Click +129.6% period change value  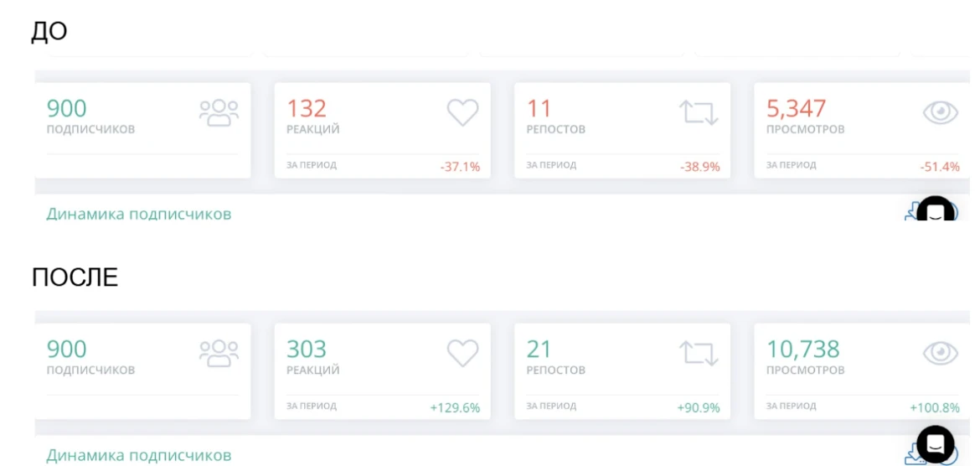455,407
